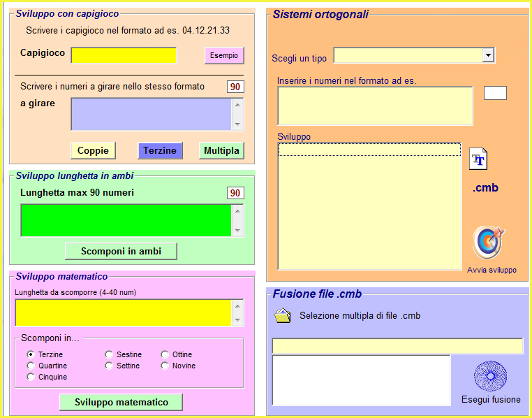
Task: Click the Multipla button
Action: point(221,150)
